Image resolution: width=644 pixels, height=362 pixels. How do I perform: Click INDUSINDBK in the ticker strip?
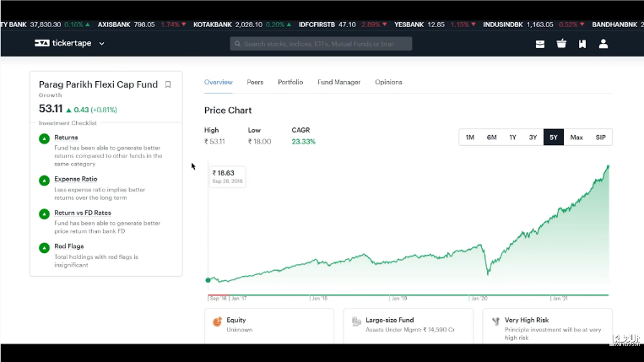tap(503, 24)
